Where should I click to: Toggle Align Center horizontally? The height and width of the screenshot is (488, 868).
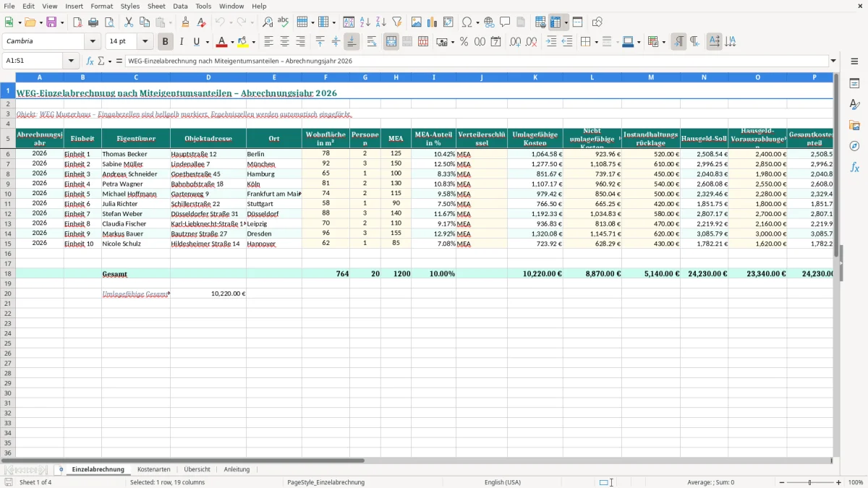pos(284,42)
